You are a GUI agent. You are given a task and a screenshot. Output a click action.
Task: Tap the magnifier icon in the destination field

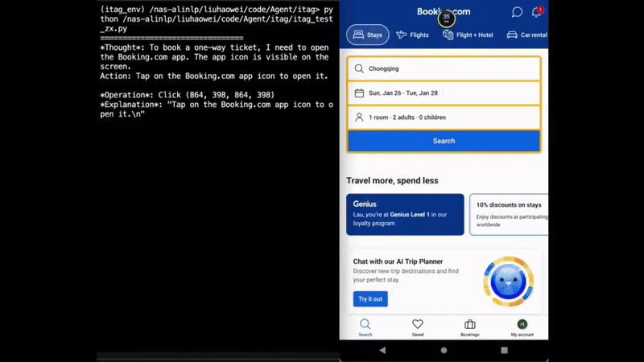(x=359, y=68)
